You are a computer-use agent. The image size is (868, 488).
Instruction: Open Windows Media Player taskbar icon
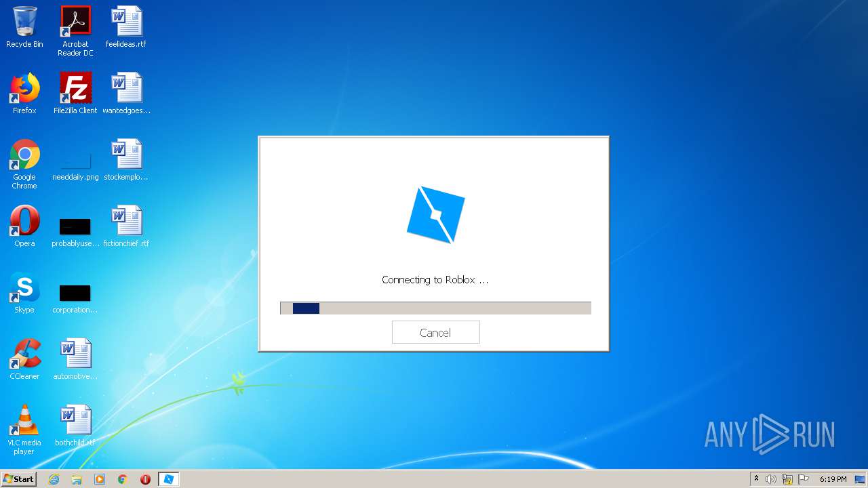pos(100,479)
